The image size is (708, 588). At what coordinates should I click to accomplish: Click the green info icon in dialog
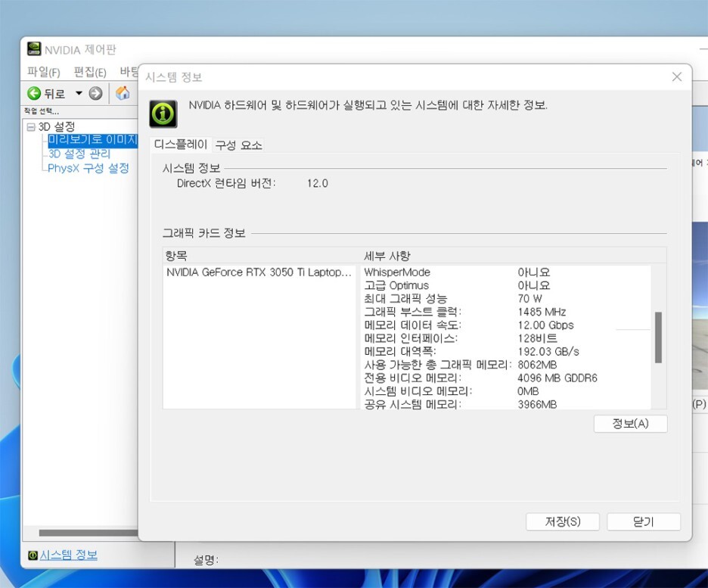click(163, 114)
